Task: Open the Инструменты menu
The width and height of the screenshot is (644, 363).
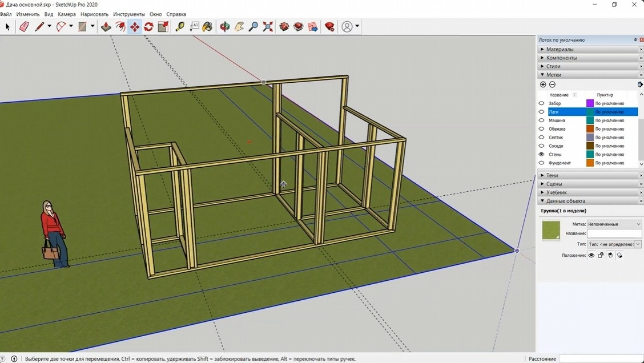Action: 129,14
